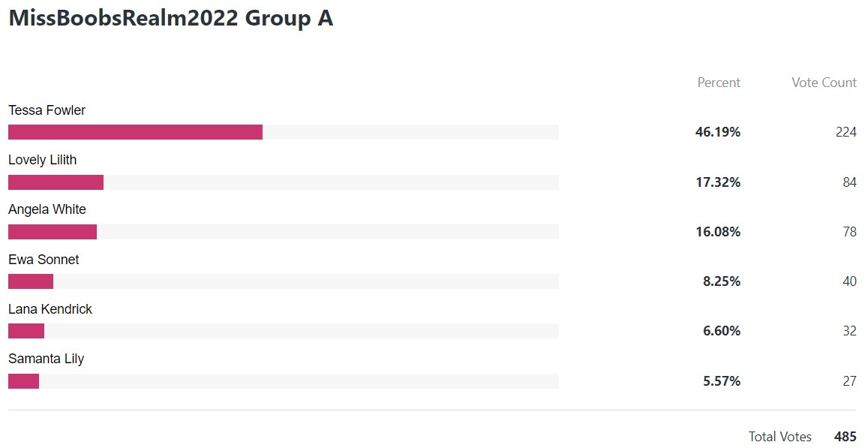
Task: Select the Ewa Sonnet name label
Action: click(x=44, y=259)
